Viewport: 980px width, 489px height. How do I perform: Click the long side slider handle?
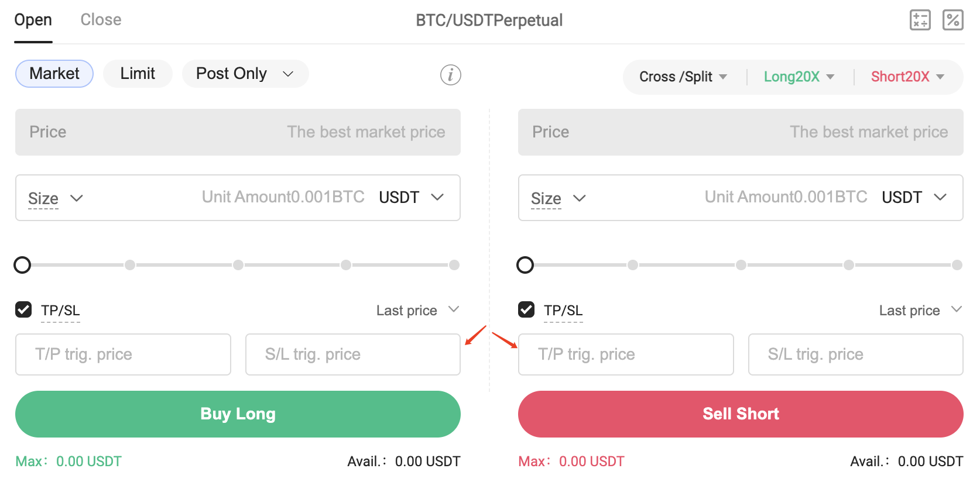tap(22, 265)
